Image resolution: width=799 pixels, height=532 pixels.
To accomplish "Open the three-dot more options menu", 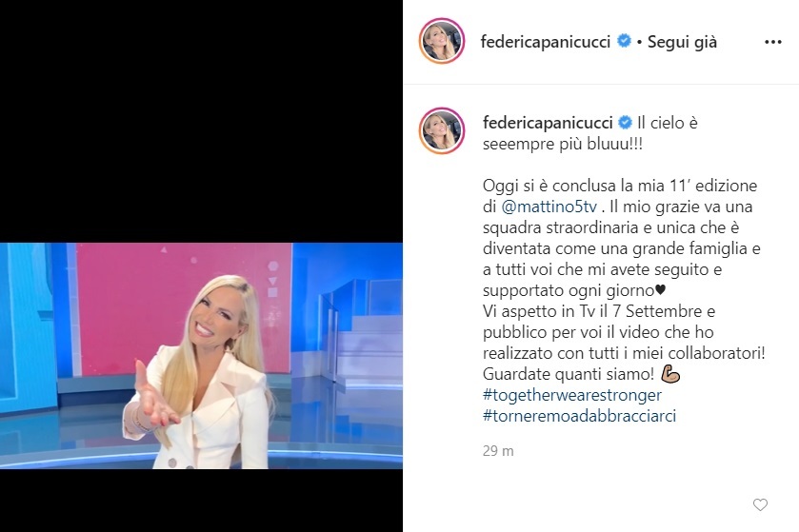I will coord(772,42).
